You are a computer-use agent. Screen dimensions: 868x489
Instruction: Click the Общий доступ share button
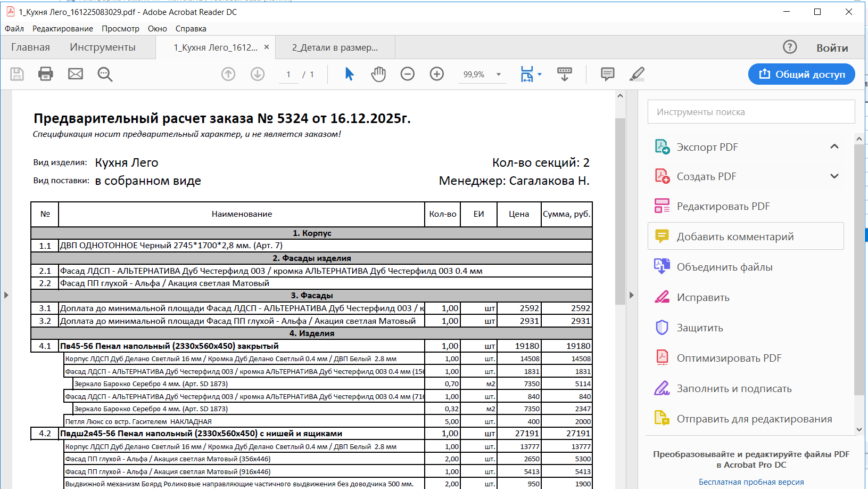(x=801, y=74)
